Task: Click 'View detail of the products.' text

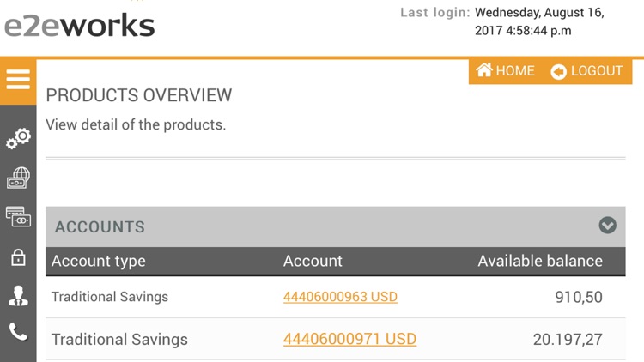Action: [x=136, y=124]
